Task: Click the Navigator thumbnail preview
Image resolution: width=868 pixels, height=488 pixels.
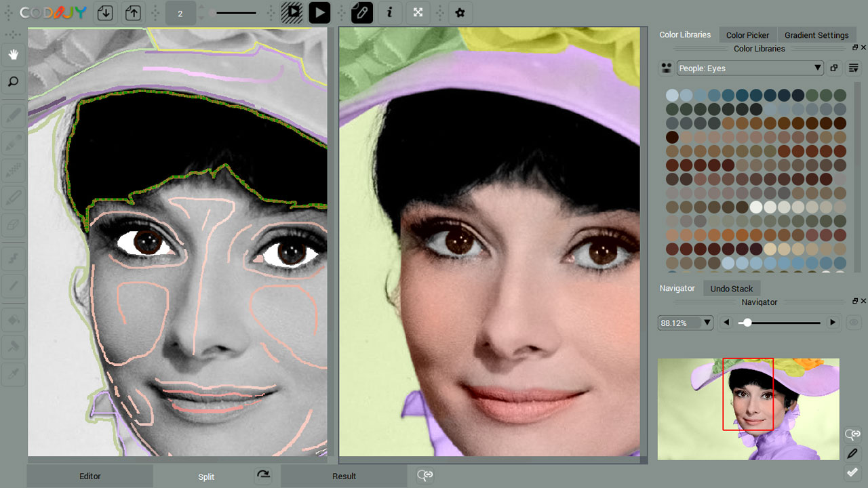Action: pyautogui.click(x=748, y=409)
